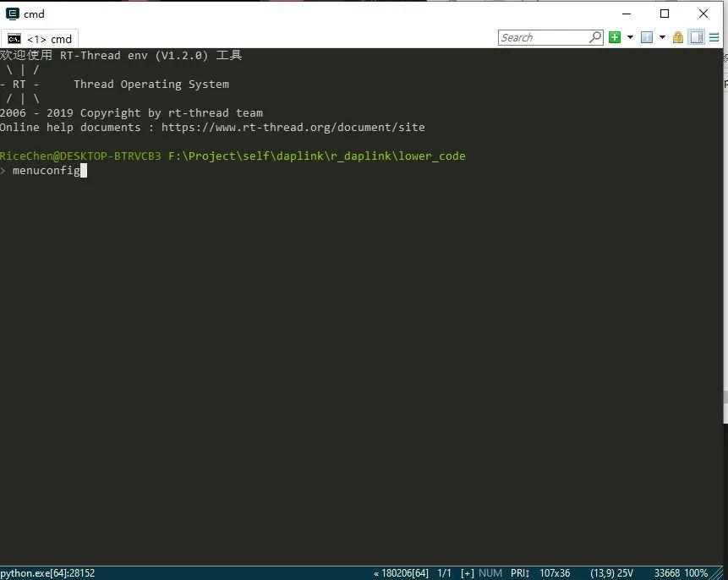Toggle the padlock lock-console icon

point(678,37)
